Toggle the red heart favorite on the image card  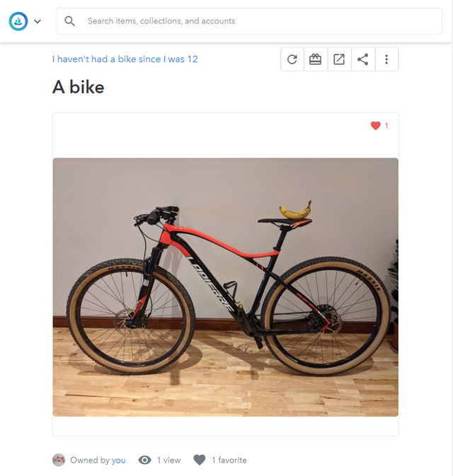click(376, 125)
